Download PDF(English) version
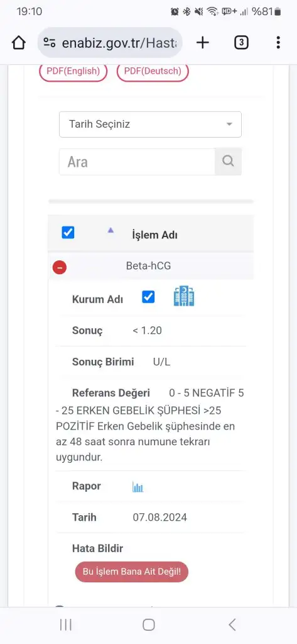The image size is (297, 644). click(x=73, y=71)
